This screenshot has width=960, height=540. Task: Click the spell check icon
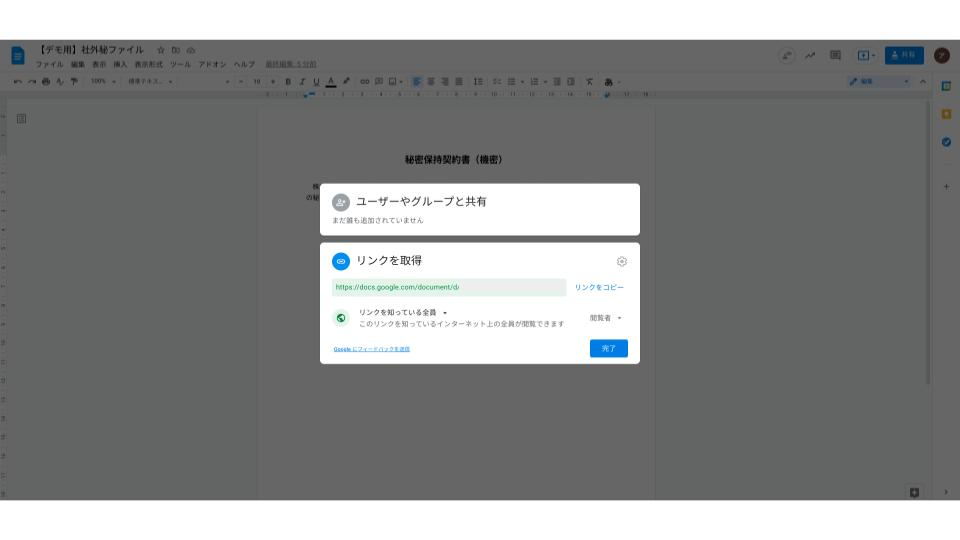[60, 81]
